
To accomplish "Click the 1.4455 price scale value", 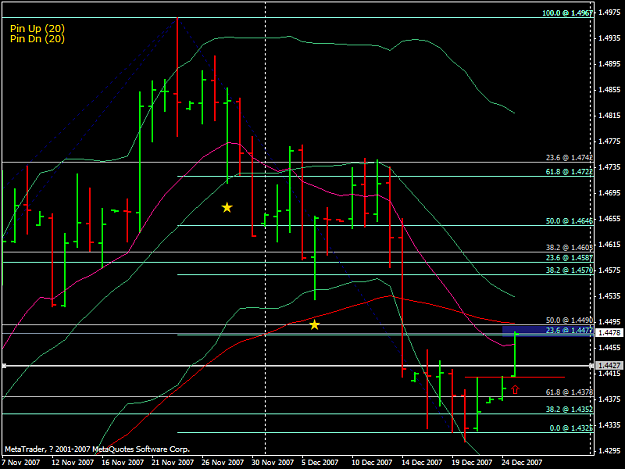I will pyautogui.click(x=609, y=347).
